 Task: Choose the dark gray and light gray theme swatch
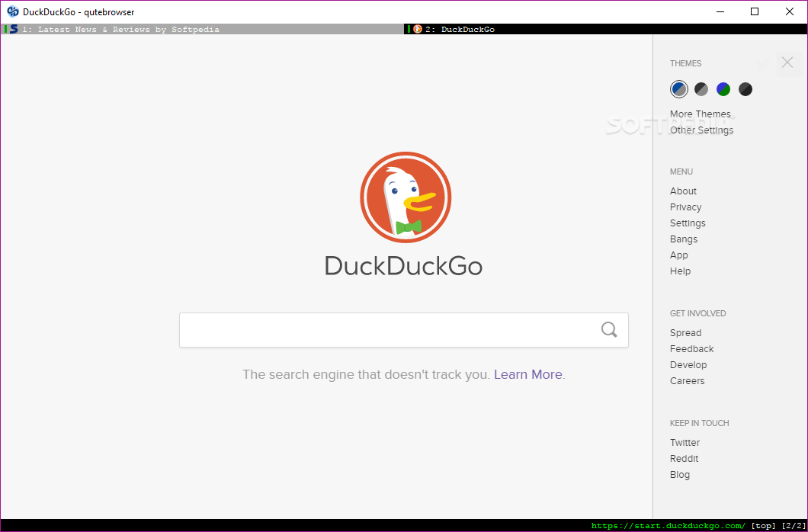(x=701, y=89)
